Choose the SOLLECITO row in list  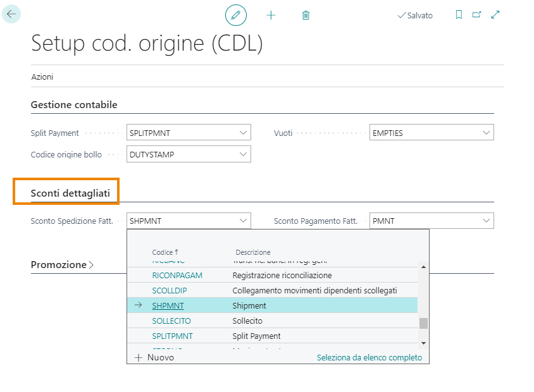pyautogui.click(x=171, y=321)
